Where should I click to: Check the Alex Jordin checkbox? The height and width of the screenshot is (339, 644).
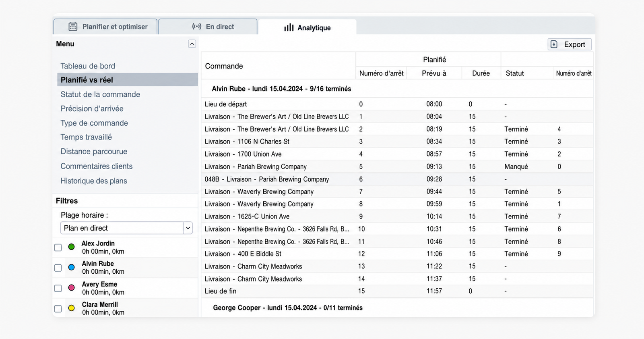58,247
